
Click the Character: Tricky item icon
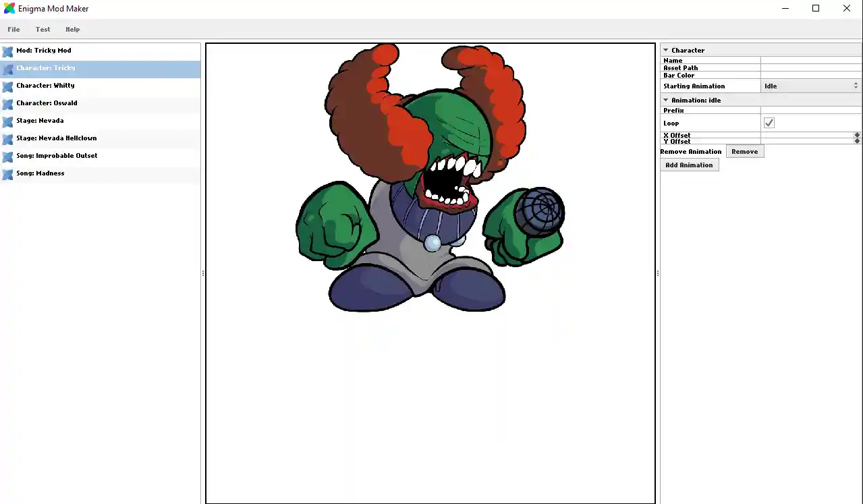[7, 68]
